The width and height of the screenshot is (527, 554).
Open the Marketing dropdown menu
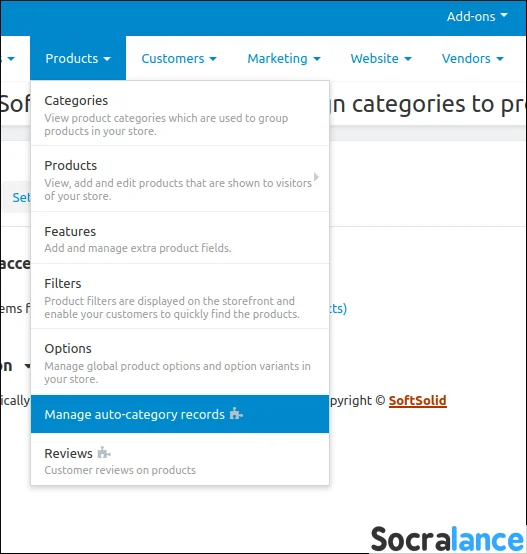pyautogui.click(x=284, y=58)
